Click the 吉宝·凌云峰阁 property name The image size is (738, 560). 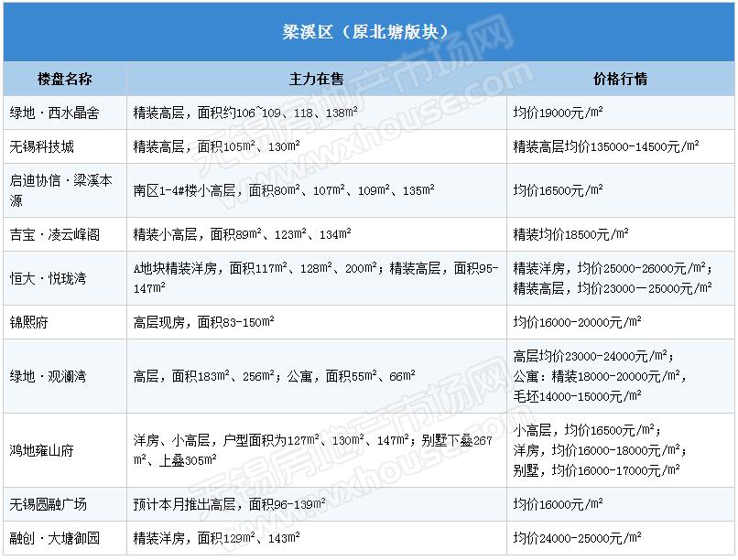coord(55,234)
